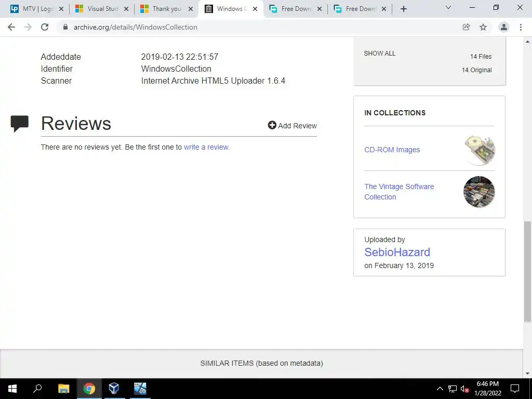
Task: Close the second Free Download tab
Action: [384, 9]
